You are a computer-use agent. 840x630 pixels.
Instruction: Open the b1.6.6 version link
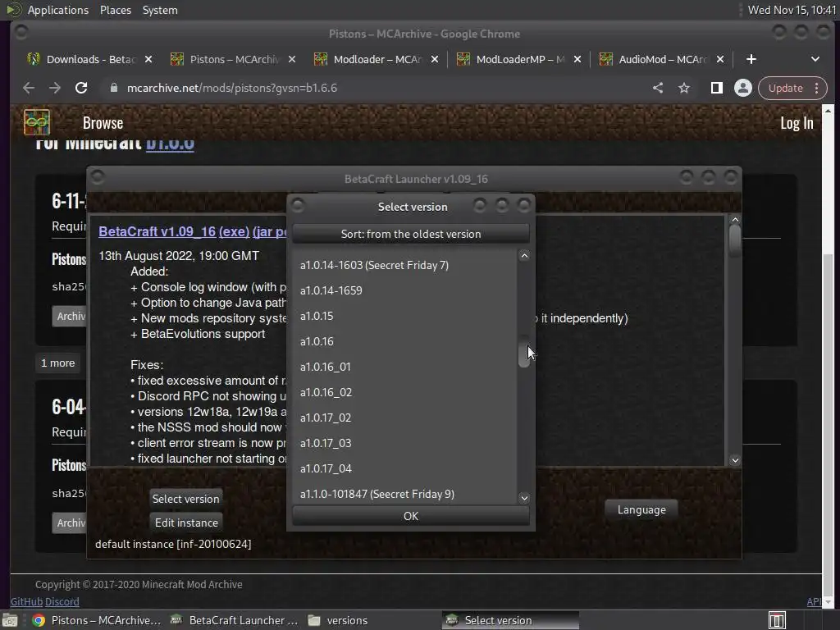coord(170,144)
